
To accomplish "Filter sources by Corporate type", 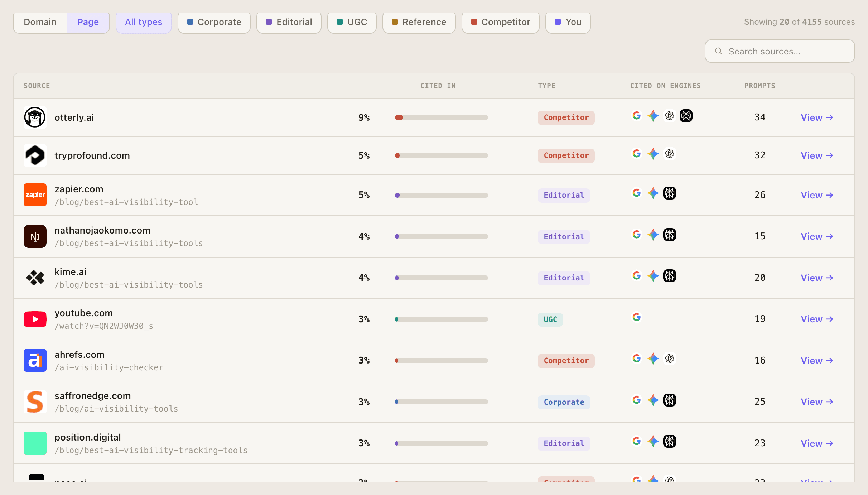I will [x=214, y=22].
